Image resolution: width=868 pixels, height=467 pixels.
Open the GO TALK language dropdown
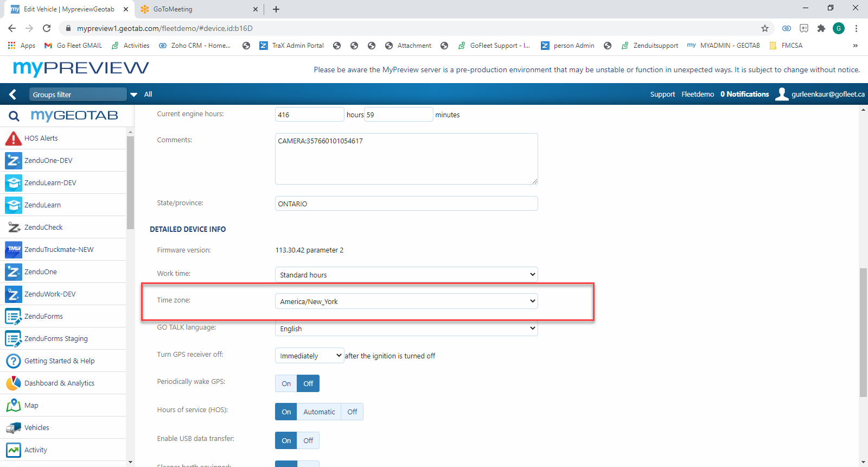(406, 329)
